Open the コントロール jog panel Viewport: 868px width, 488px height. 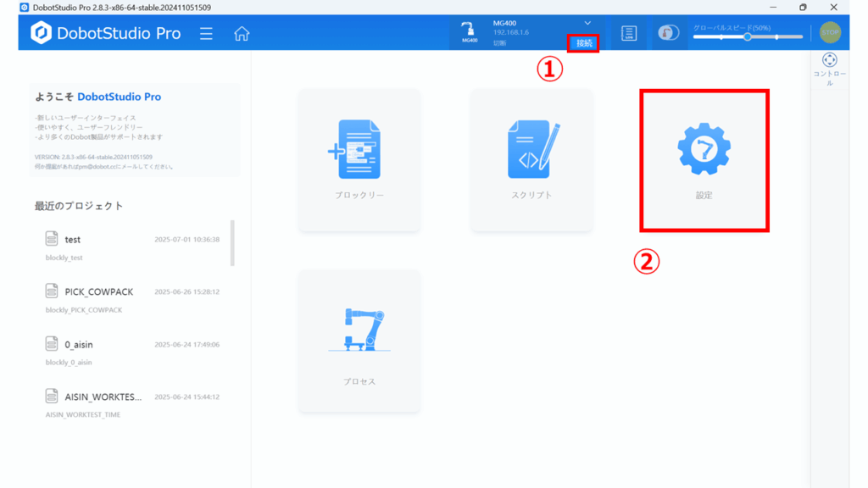[x=829, y=69]
